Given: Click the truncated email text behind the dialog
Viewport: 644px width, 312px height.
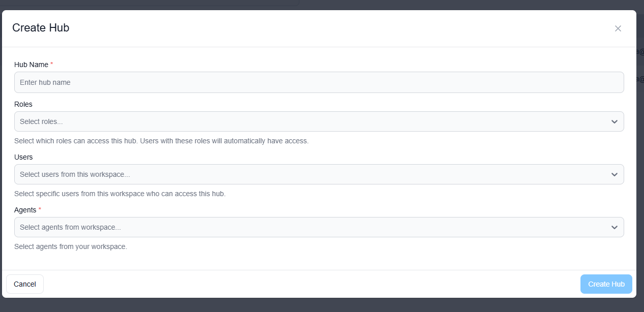Looking at the screenshot, I should point(639,51).
